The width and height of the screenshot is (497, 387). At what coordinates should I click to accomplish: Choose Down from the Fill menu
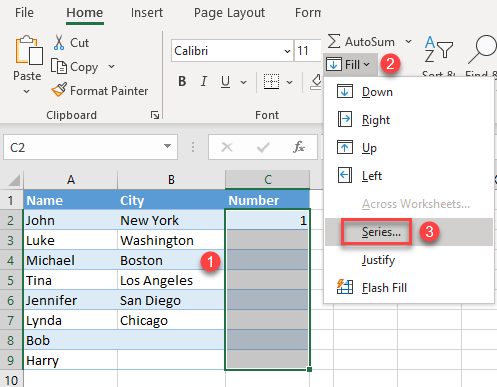(x=409, y=92)
